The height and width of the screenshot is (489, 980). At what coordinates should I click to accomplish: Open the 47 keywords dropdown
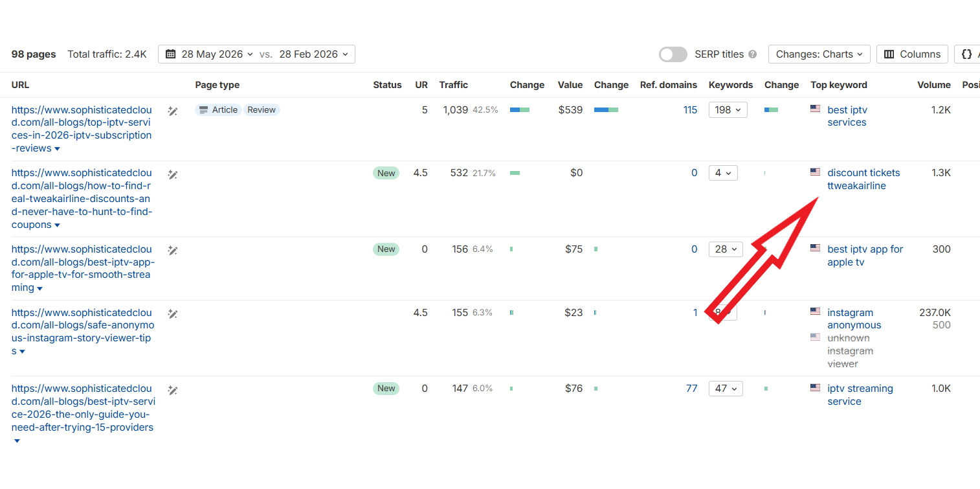click(x=726, y=389)
